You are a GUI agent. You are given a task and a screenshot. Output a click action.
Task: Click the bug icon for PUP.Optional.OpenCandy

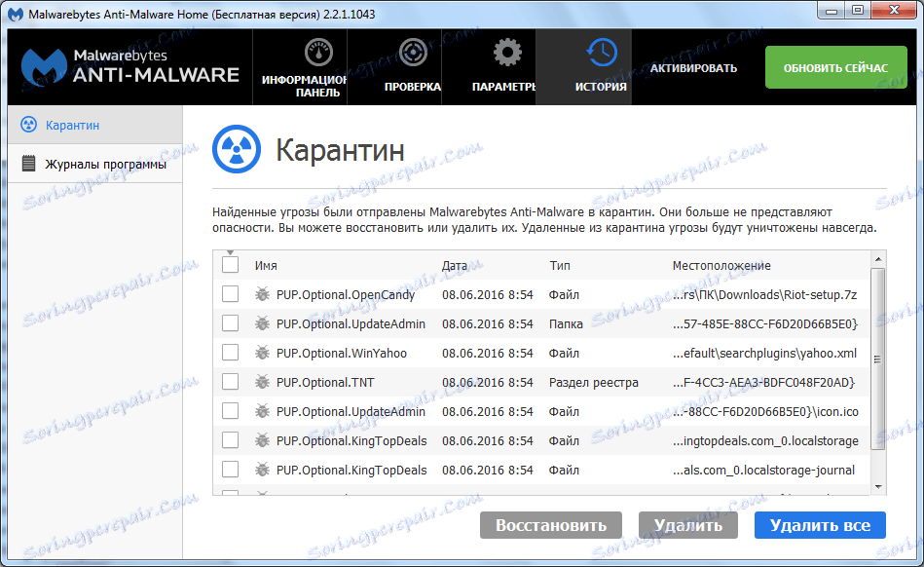tap(262, 294)
